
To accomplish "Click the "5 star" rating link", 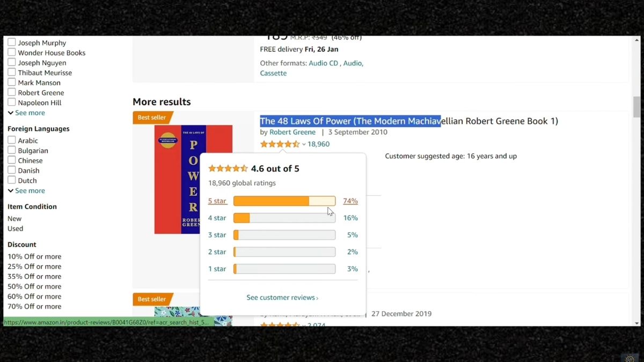I will tap(217, 201).
